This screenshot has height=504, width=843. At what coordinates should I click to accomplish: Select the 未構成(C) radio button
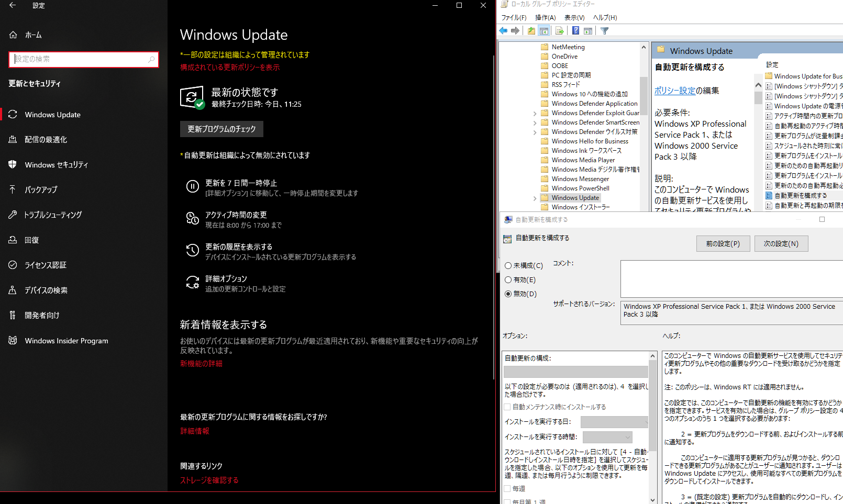508,266
